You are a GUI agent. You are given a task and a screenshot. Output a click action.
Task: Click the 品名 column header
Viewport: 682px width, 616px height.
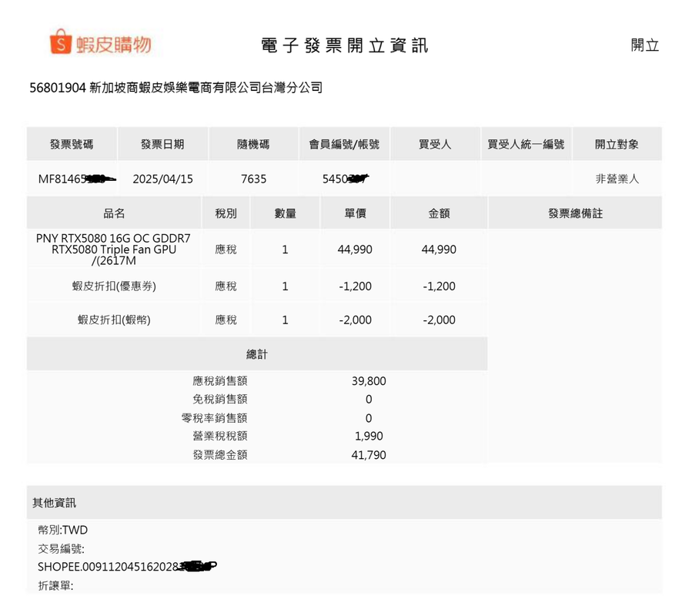click(114, 213)
